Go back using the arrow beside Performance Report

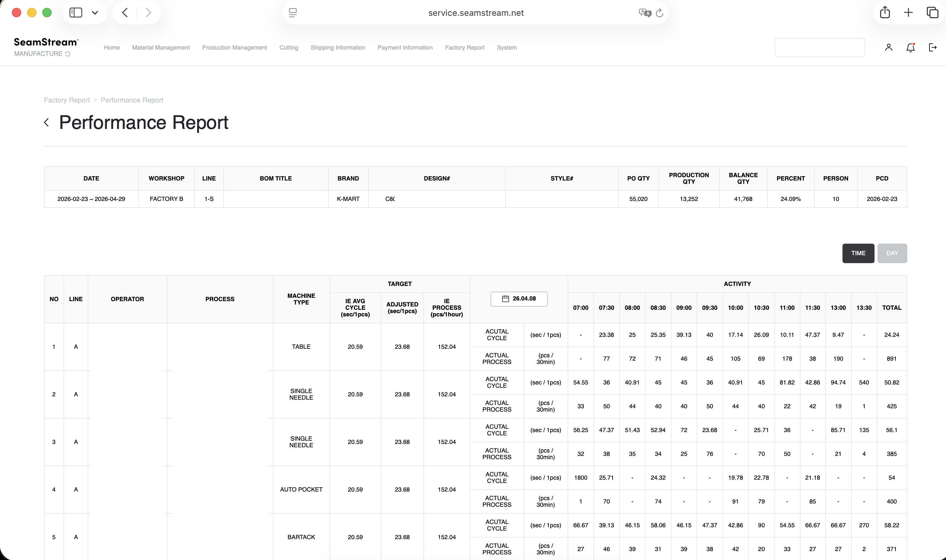pyautogui.click(x=46, y=122)
